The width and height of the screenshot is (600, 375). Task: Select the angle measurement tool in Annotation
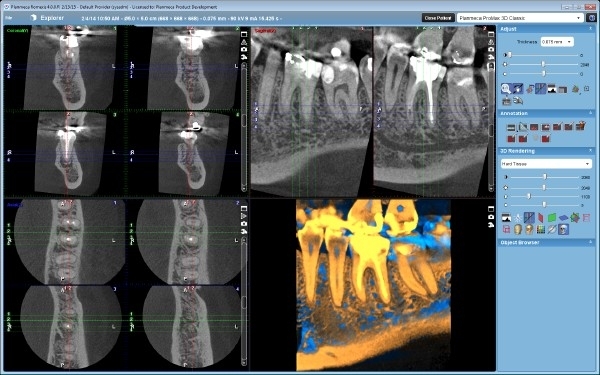point(523,127)
